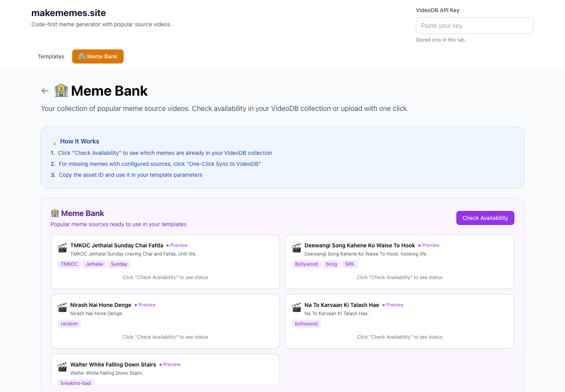
Task: Switch to the Templates tab
Action: pos(51,56)
